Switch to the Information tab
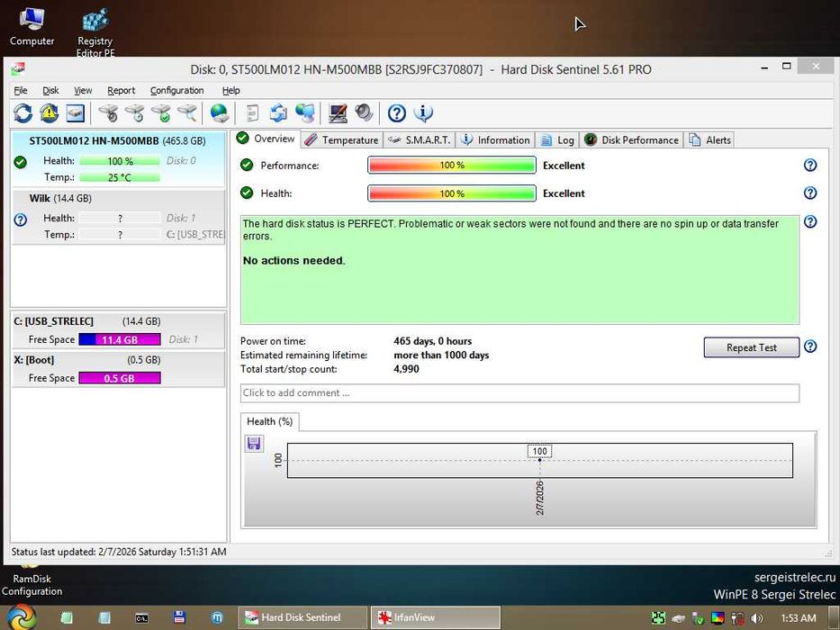Image resolution: width=840 pixels, height=630 pixels. (496, 139)
